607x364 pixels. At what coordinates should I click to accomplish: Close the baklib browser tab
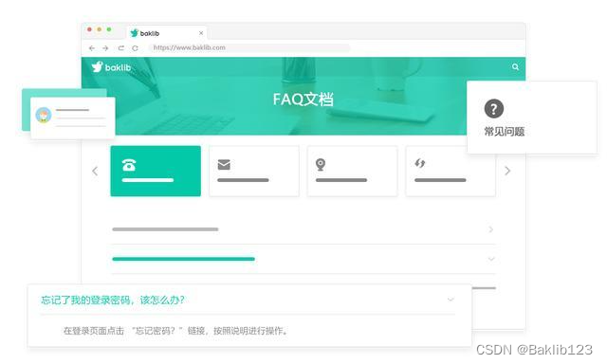tap(201, 33)
